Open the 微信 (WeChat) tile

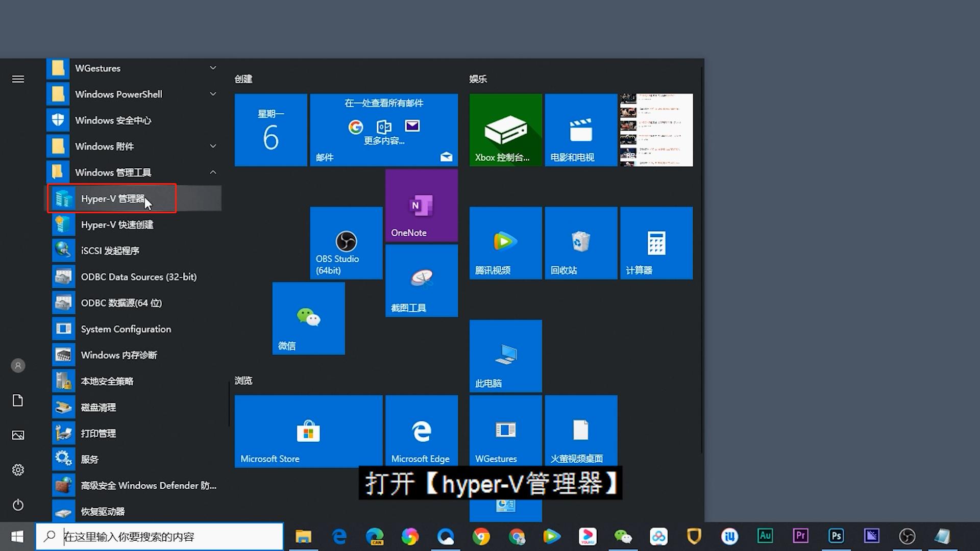308,318
